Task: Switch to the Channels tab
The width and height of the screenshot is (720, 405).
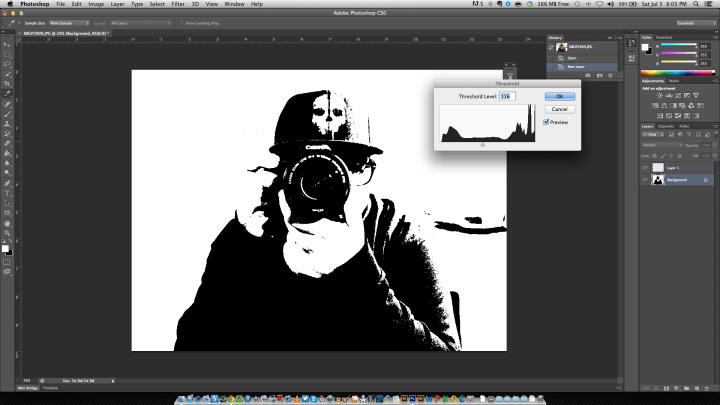Action: [666, 126]
